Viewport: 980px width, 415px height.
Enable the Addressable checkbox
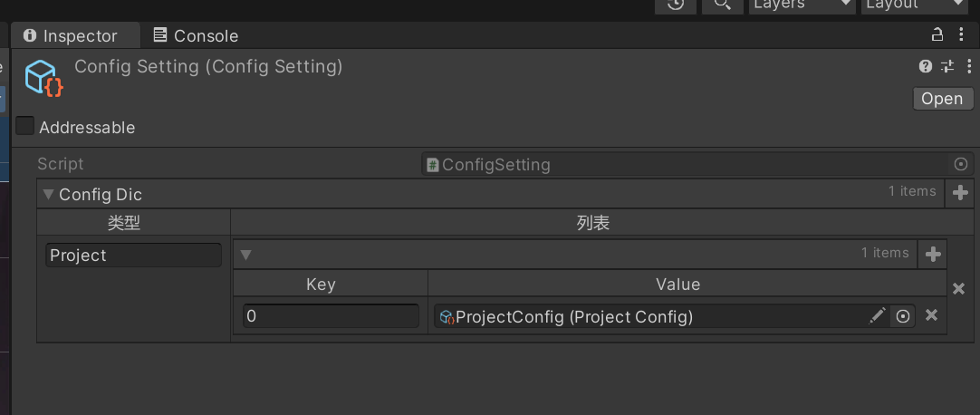(25, 126)
